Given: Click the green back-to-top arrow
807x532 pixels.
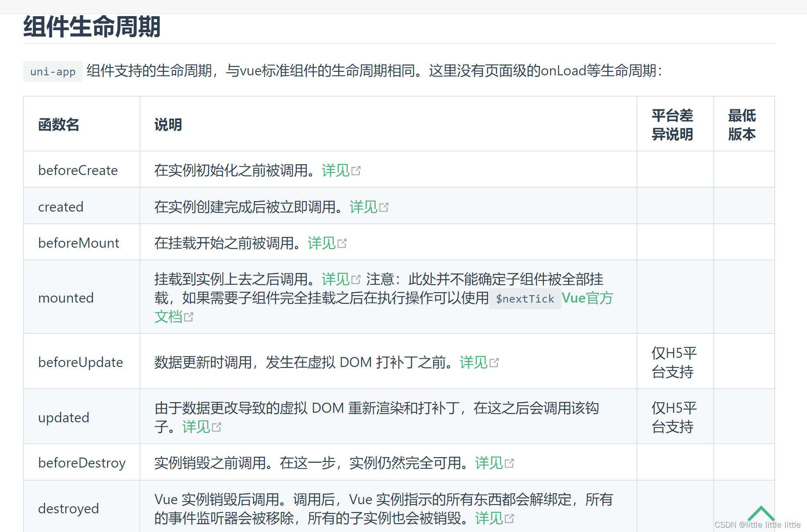Looking at the screenshot, I should tap(761, 513).
